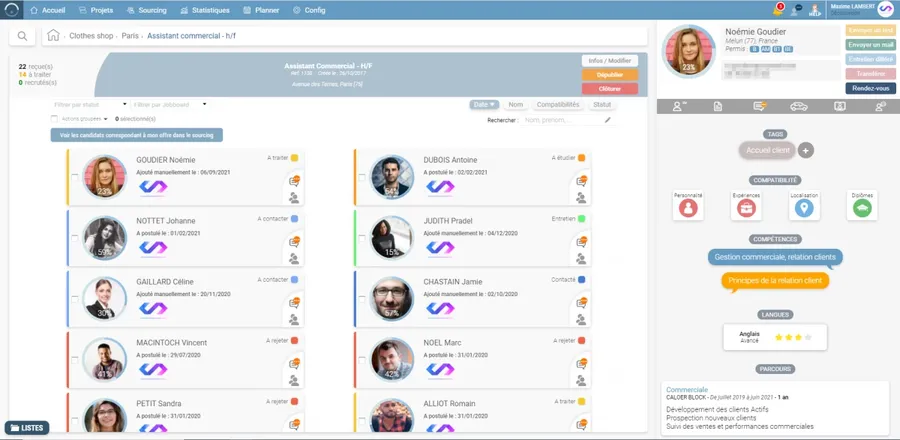Open the document icon in the profile tab bar

(717, 106)
